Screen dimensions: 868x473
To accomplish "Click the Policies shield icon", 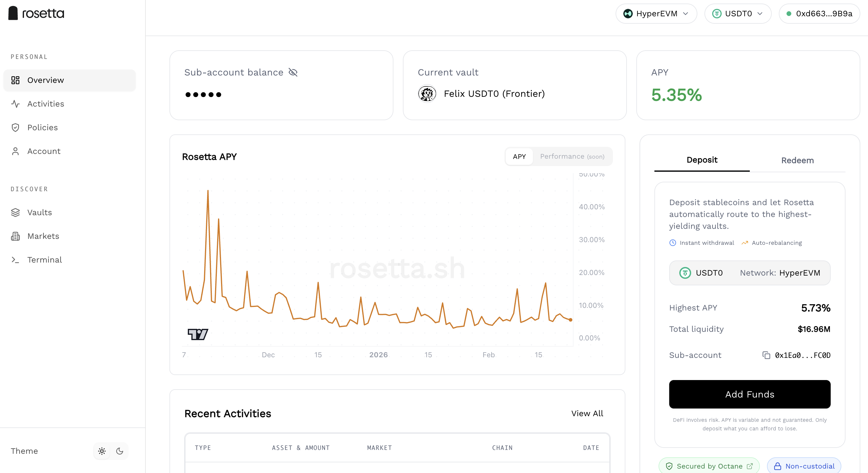I will point(15,128).
